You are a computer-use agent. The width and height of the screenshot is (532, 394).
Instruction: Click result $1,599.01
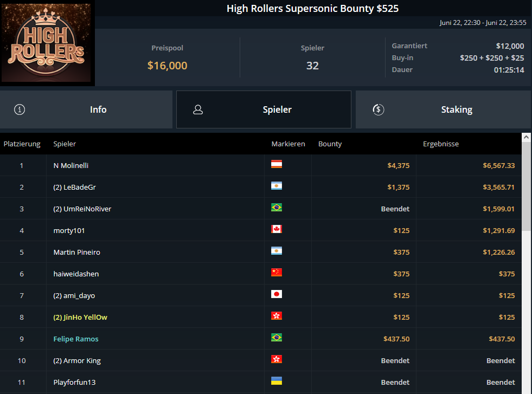pyautogui.click(x=499, y=209)
